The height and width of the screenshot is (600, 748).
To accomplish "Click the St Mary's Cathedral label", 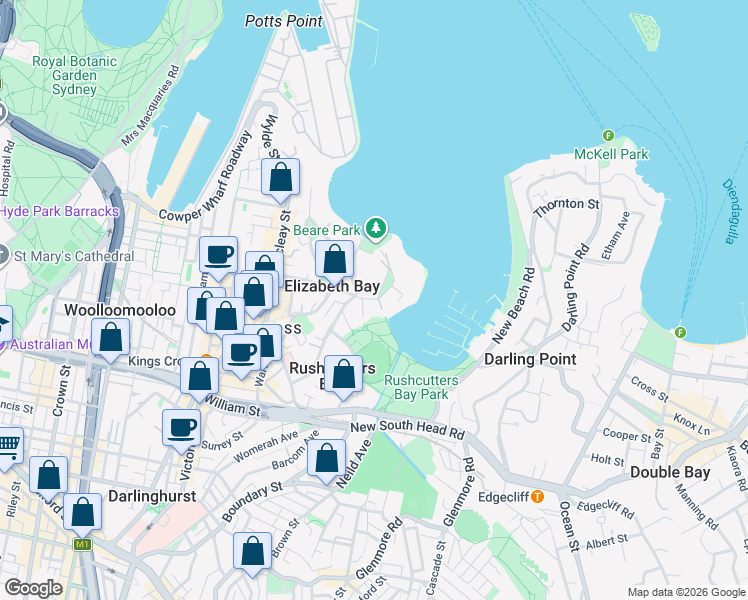I will [x=74, y=256].
